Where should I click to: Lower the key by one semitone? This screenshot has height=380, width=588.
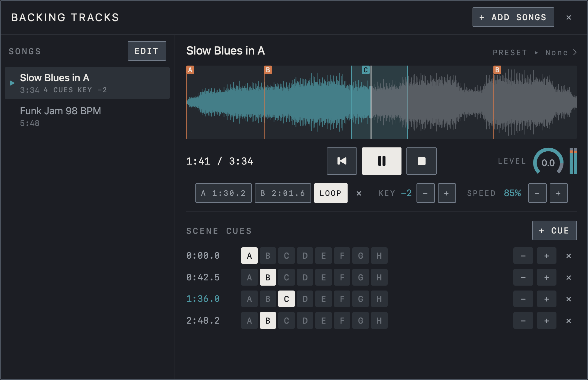pos(425,193)
